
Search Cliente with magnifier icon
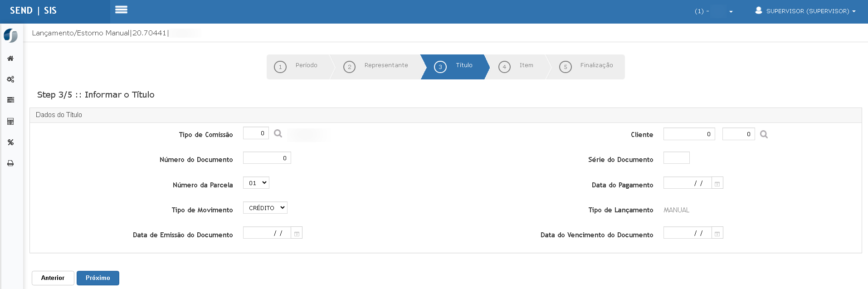coord(764,134)
